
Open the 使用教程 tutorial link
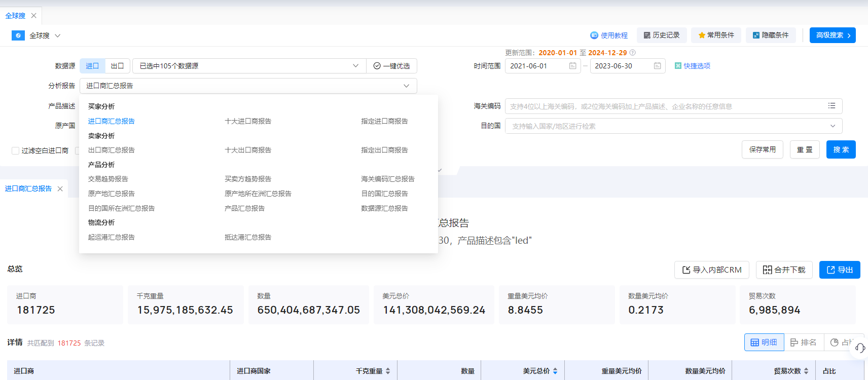pos(609,35)
